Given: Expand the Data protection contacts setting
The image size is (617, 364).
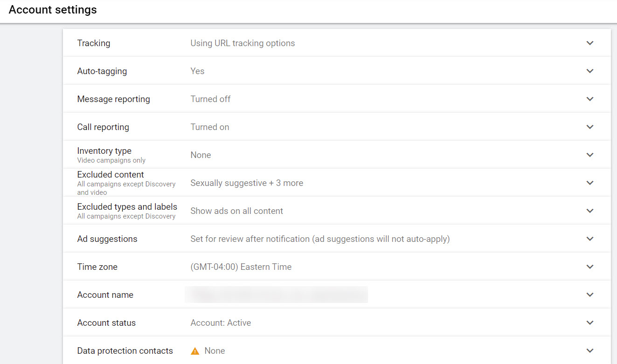Looking at the screenshot, I should (589, 350).
